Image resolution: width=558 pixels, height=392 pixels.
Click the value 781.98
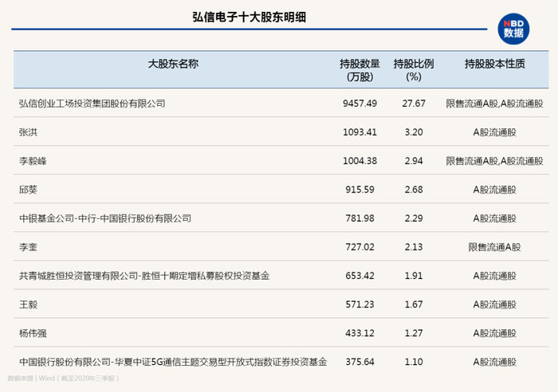point(360,218)
